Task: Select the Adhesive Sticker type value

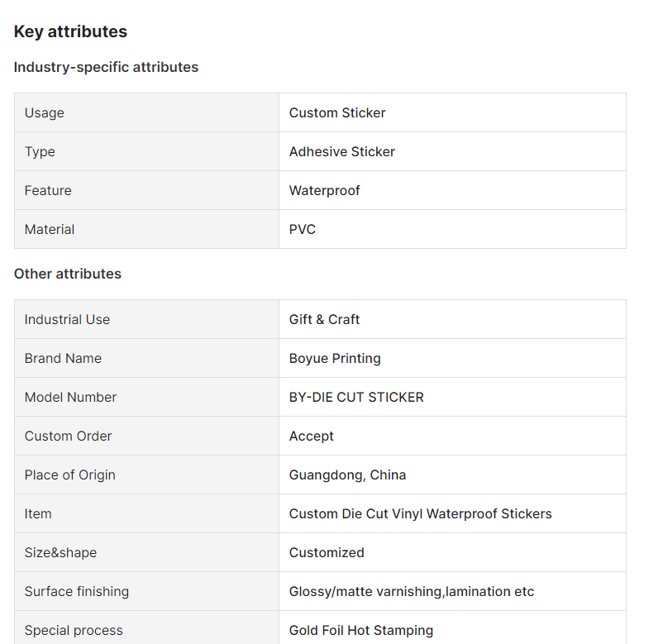Action: pyautogui.click(x=341, y=151)
